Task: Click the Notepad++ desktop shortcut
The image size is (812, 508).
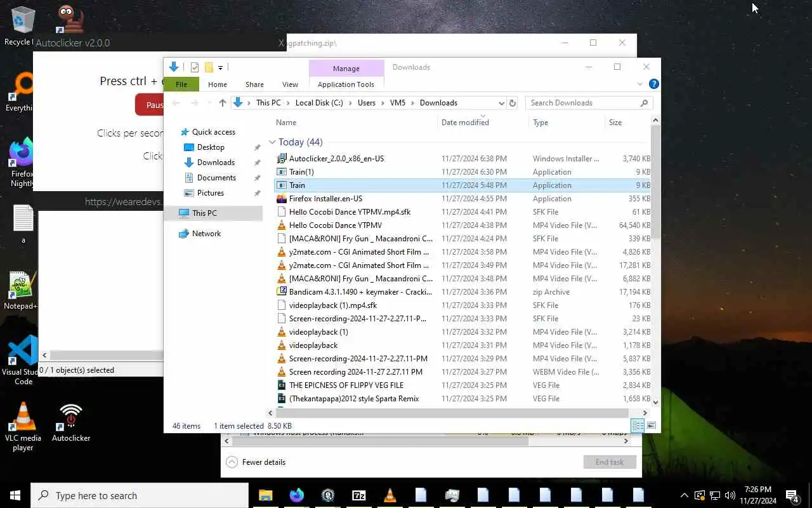Action: pyautogui.click(x=22, y=291)
